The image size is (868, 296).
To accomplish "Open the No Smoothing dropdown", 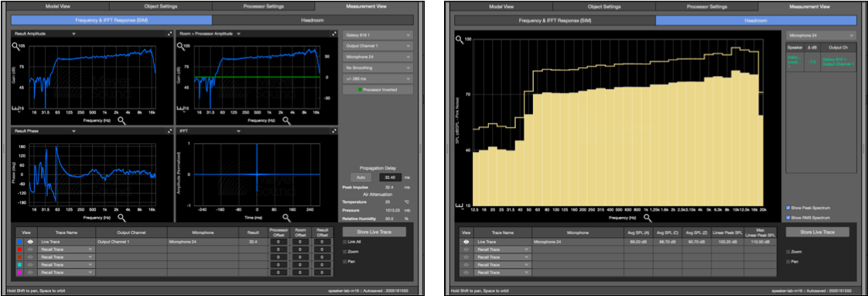I will click(378, 67).
